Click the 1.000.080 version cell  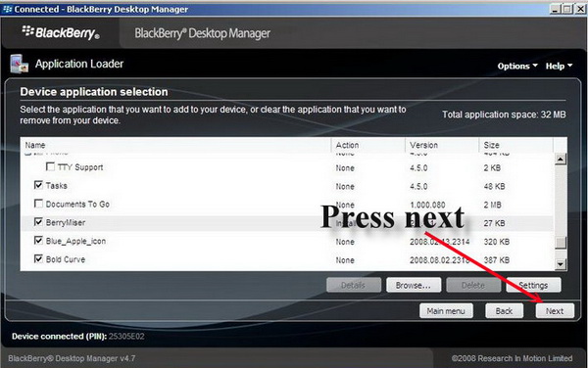[427, 205]
